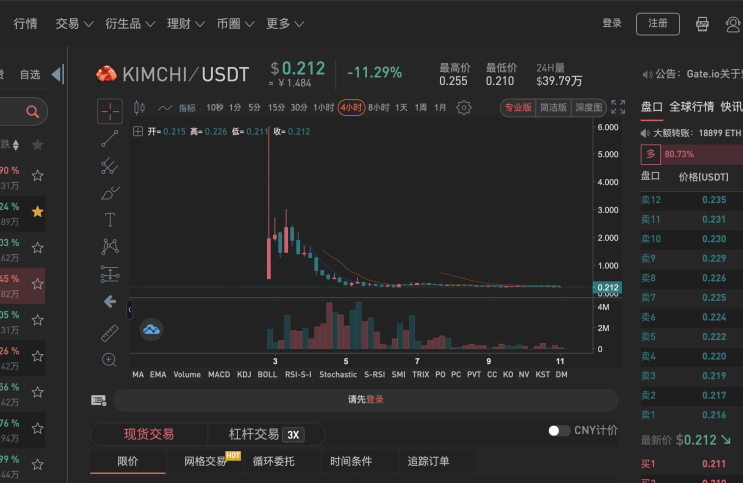
Task: Click the search magnifier icon
Action: coord(33,112)
